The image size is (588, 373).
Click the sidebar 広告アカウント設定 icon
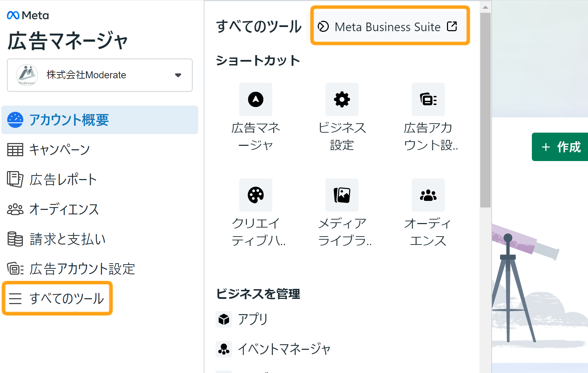click(x=15, y=269)
